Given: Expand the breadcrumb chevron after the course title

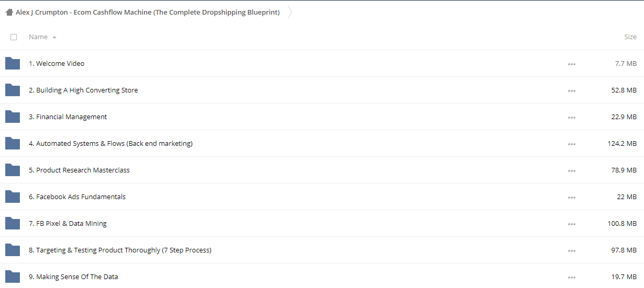Looking at the screenshot, I should (290, 12).
